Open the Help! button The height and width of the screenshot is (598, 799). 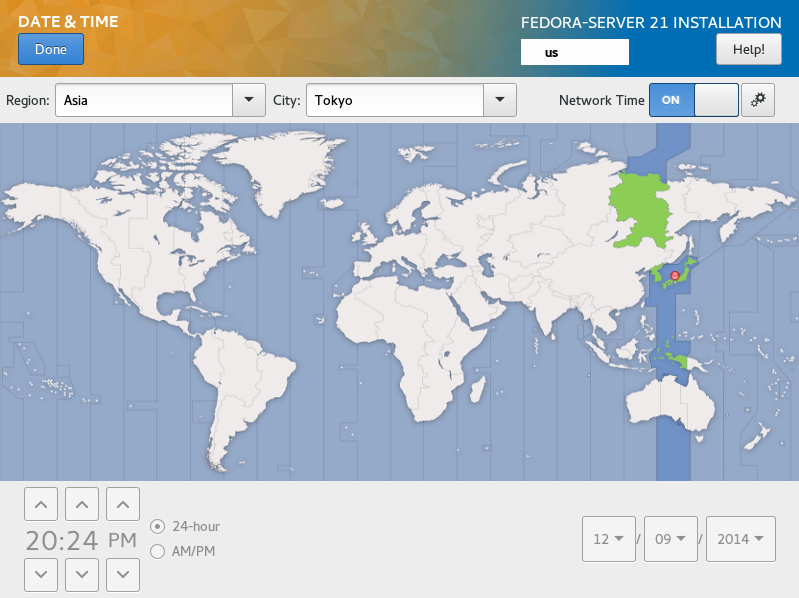749,49
